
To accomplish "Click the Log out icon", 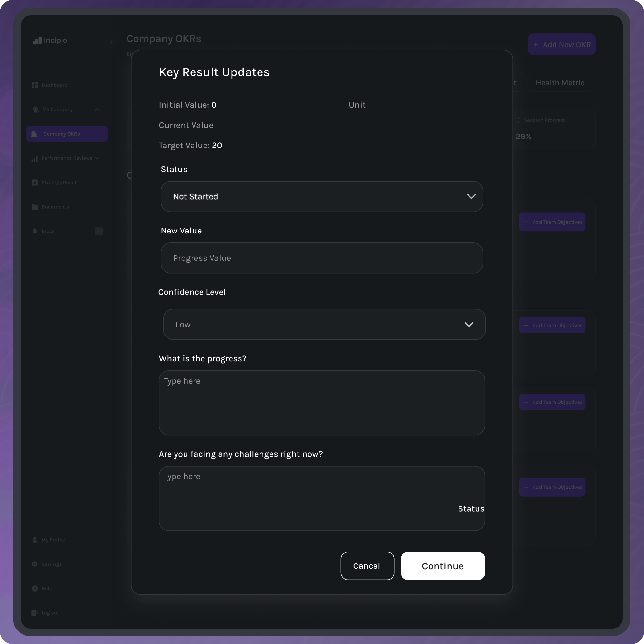I will (x=35, y=613).
